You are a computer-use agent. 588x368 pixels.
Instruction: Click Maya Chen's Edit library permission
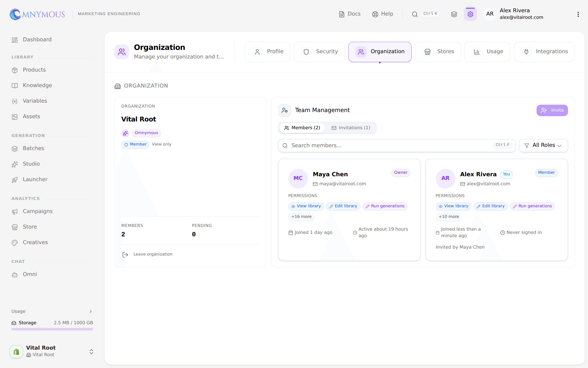343,206
